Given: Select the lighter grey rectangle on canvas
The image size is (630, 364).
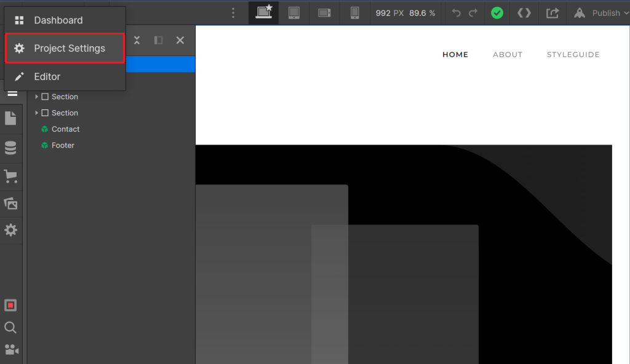Looking at the screenshot, I should click(271, 274).
